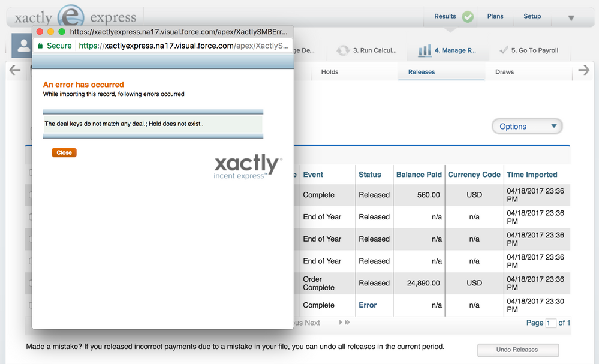Switch to the Results tab
Viewport: 599px width, 364px height.
tap(445, 16)
